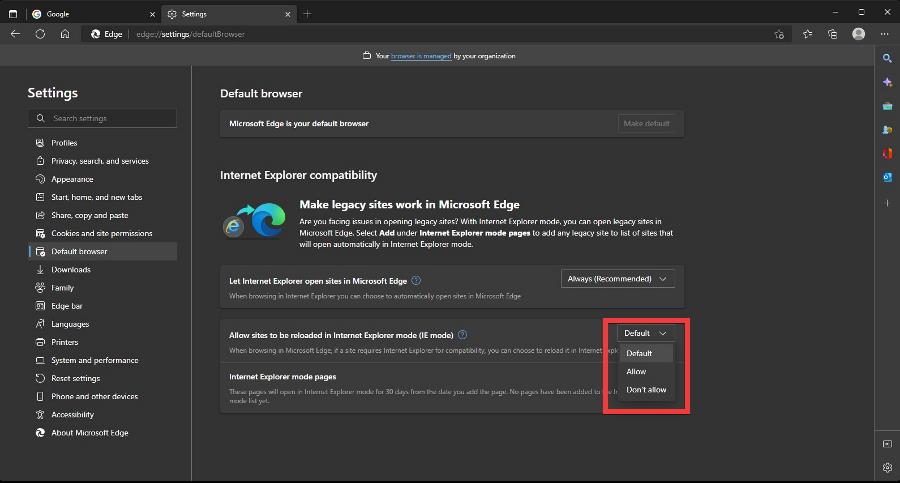Go back using the browser back arrow
This screenshot has width=900, height=483.
(x=15, y=34)
